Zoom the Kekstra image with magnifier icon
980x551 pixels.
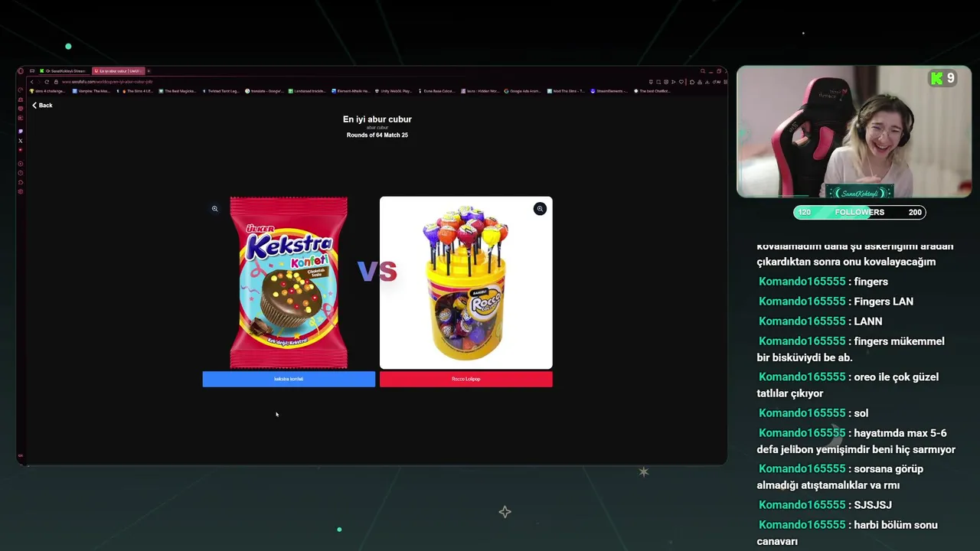point(214,208)
